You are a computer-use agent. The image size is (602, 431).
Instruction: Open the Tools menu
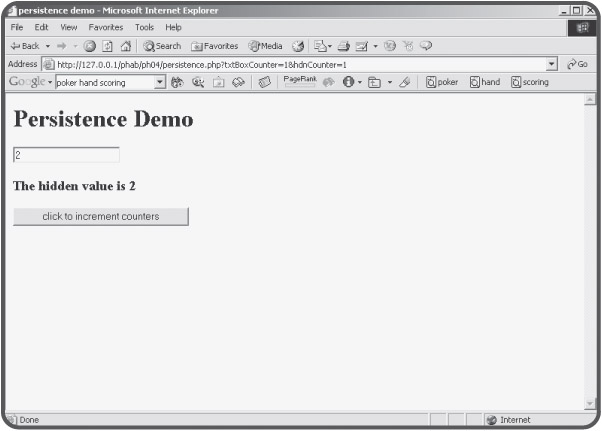tap(145, 27)
